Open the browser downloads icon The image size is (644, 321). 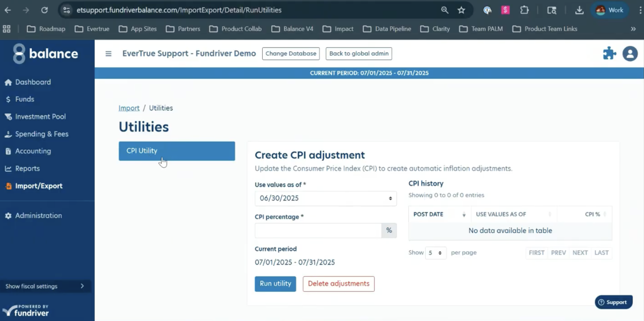(579, 10)
